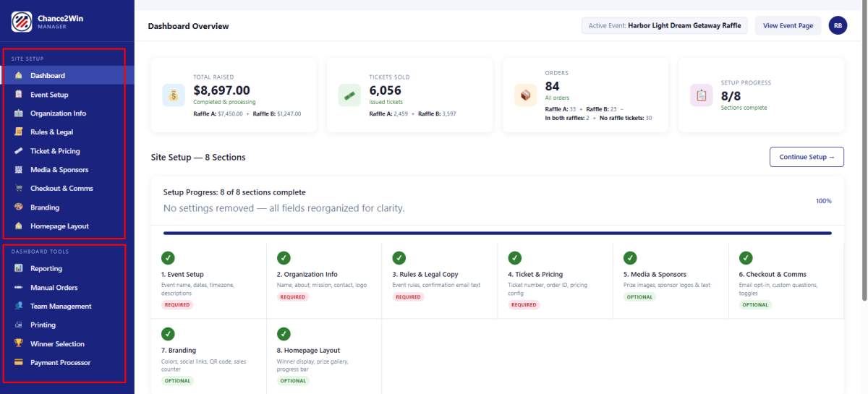868x394 pixels.
Task: Select Branding in the sidebar
Action: 67,207
